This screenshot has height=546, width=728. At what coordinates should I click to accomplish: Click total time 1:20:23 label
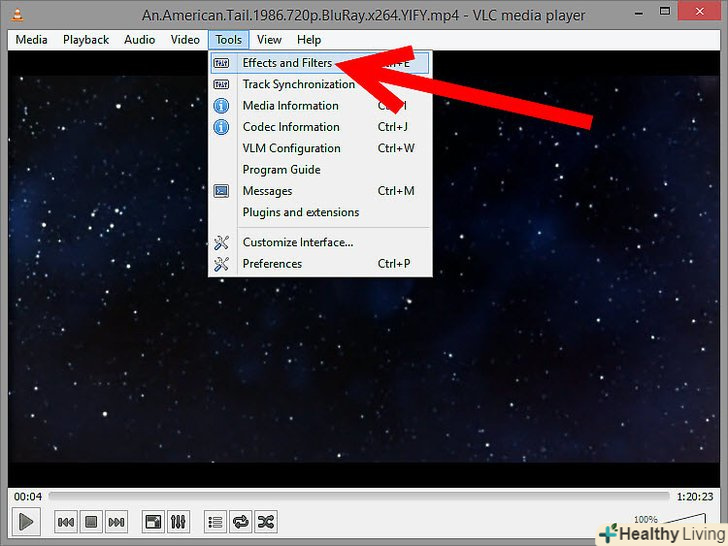pos(695,497)
